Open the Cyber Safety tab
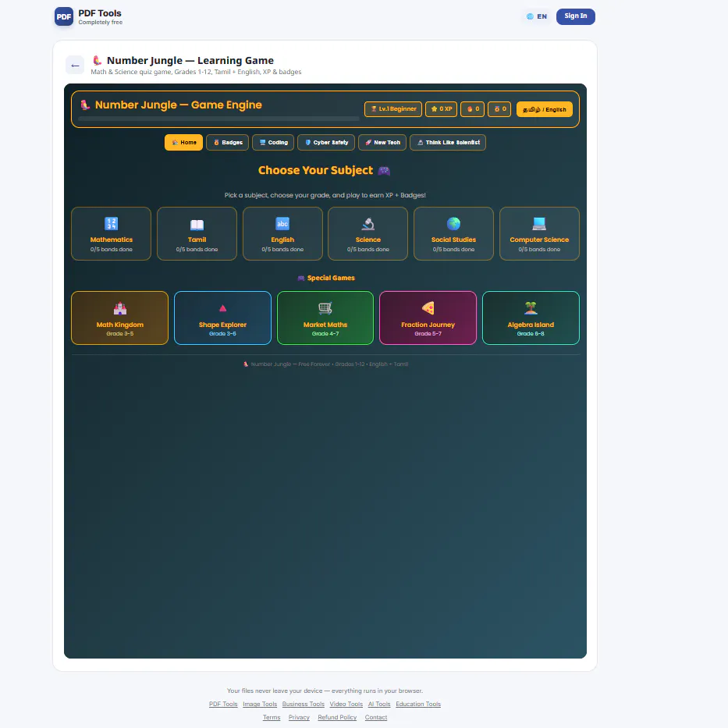The image size is (728, 728). pos(326,143)
